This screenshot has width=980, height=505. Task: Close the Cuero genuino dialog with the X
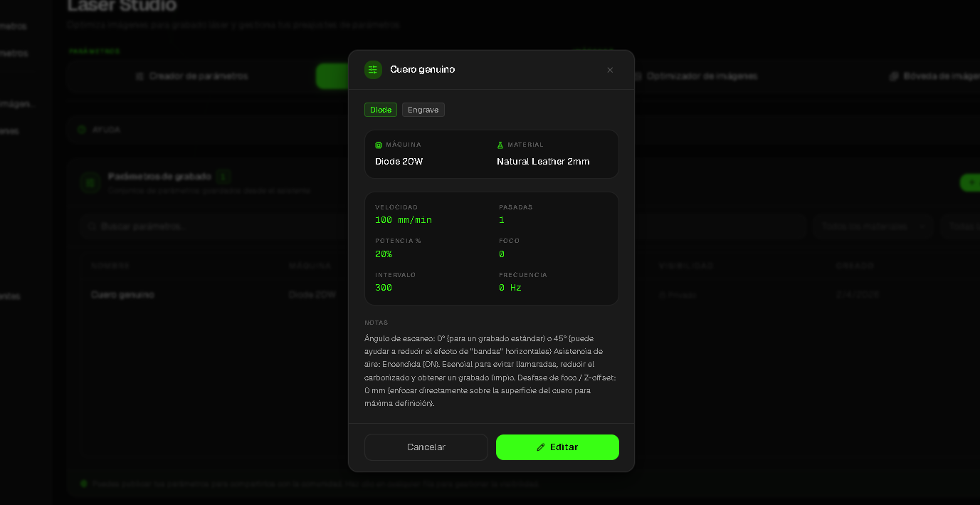[610, 70]
